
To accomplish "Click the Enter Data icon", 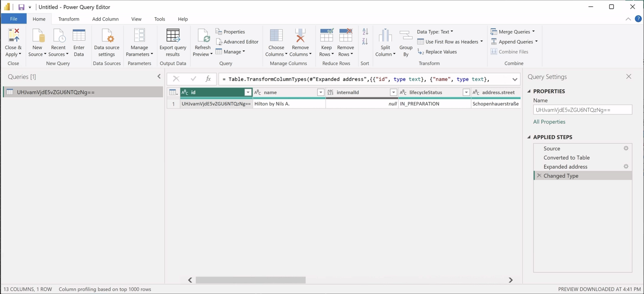I will tap(79, 35).
